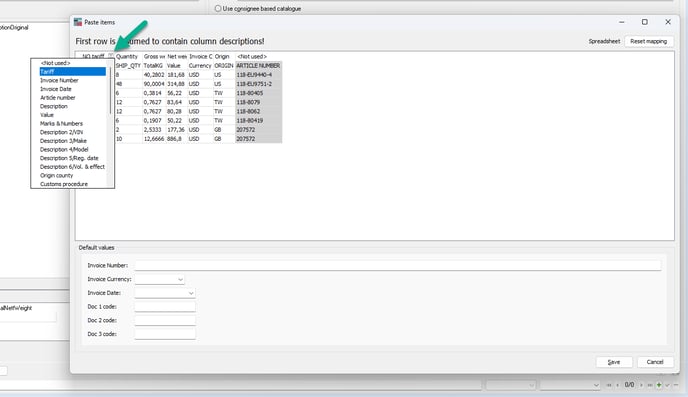Click the Save button
The width and height of the screenshot is (688, 397).
coord(614,362)
